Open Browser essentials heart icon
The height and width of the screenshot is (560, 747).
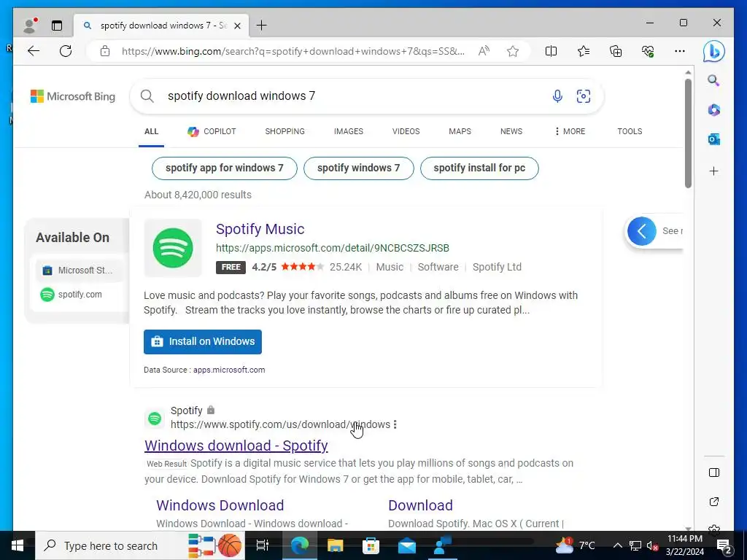point(648,51)
